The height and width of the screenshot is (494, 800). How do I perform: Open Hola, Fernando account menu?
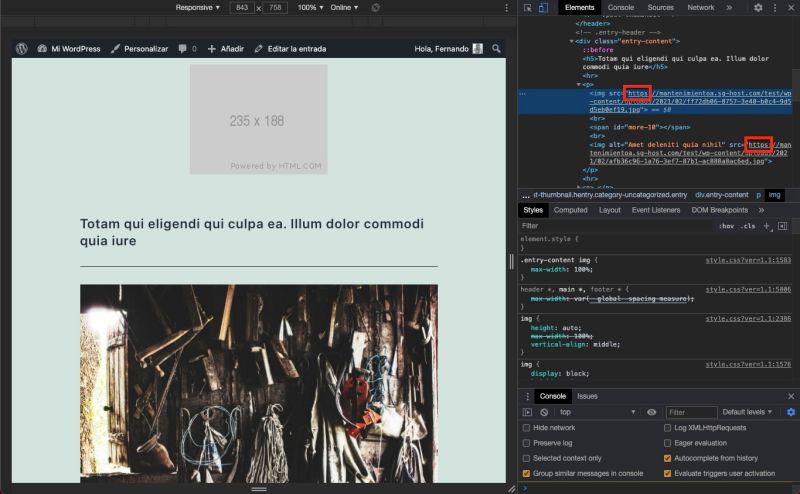coord(448,49)
